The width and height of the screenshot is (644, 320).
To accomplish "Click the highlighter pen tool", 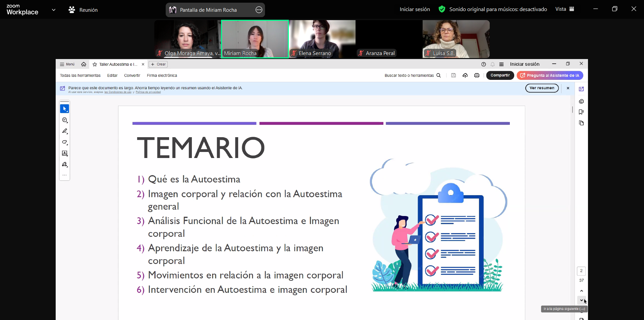I will [65, 131].
